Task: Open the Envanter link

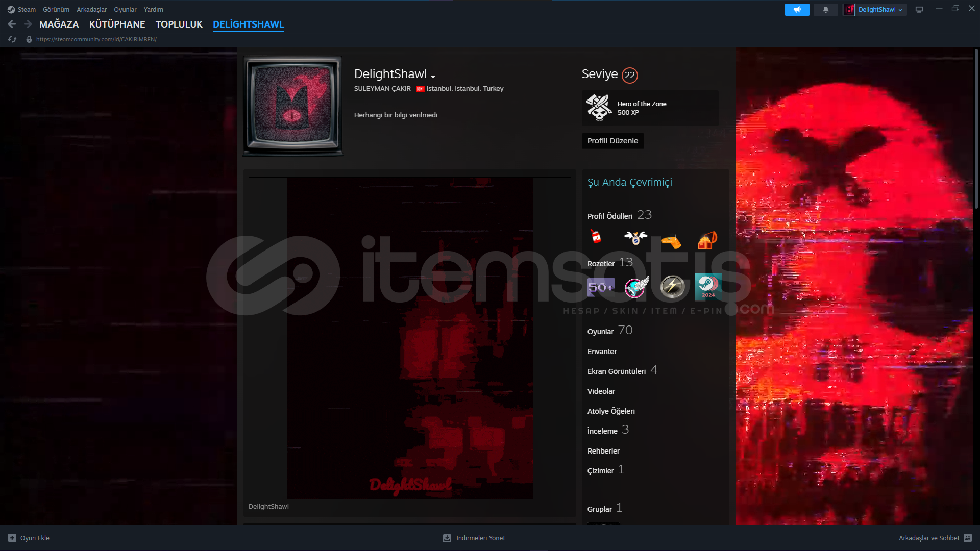Action: click(602, 352)
